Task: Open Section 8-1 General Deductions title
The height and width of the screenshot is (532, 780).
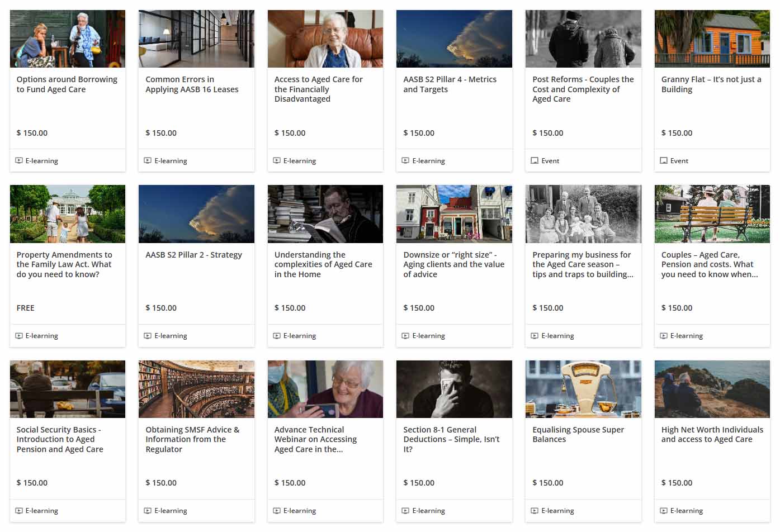Action: [x=451, y=439]
